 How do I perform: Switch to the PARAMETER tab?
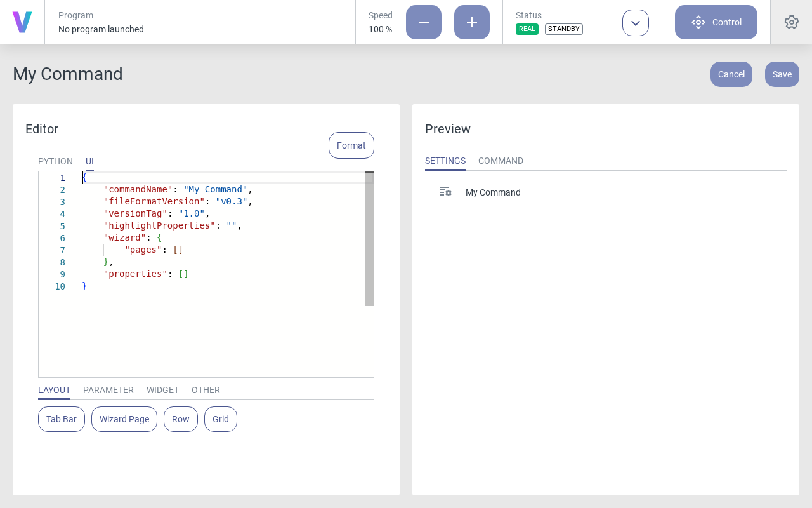(108, 390)
